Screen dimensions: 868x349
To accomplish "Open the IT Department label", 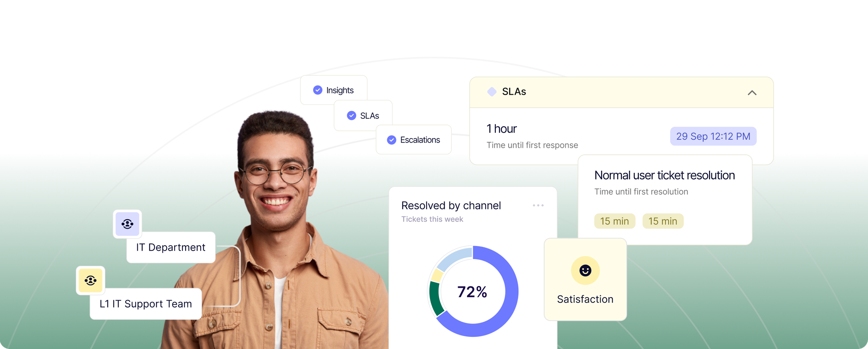I will [x=171, y=247].
